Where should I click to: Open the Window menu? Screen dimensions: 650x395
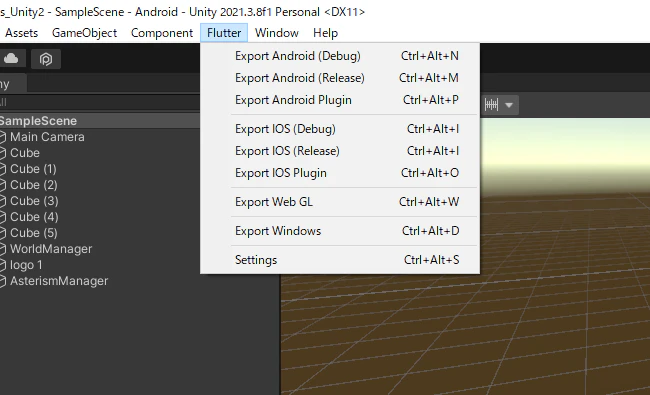coord(276,33)
